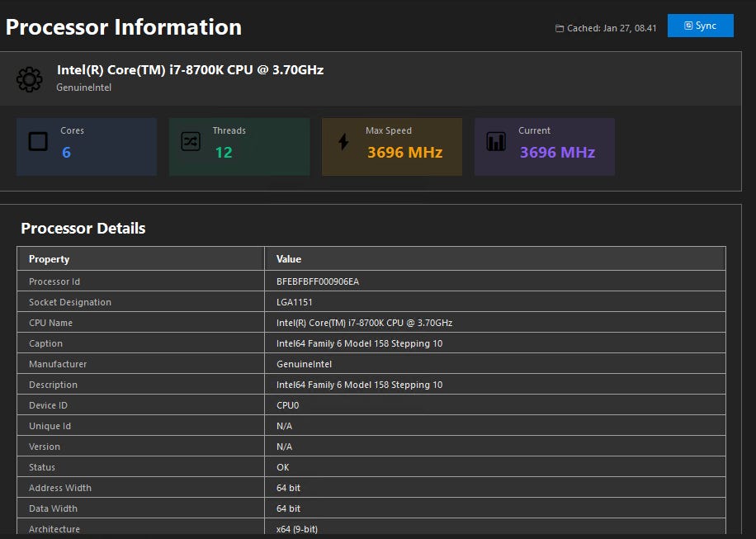Screen dimensions: 756x539
Task: Click the processor gear icon
Action: coord(29,79)
